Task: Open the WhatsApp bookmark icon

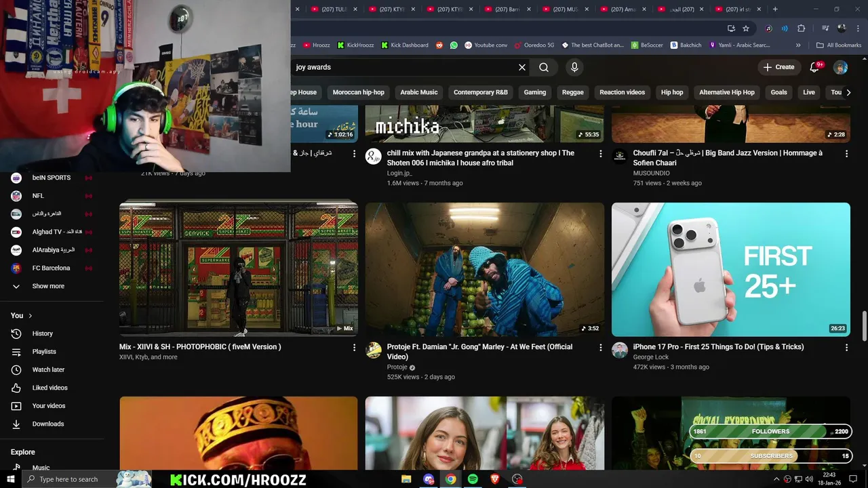Action: point(454,45)
